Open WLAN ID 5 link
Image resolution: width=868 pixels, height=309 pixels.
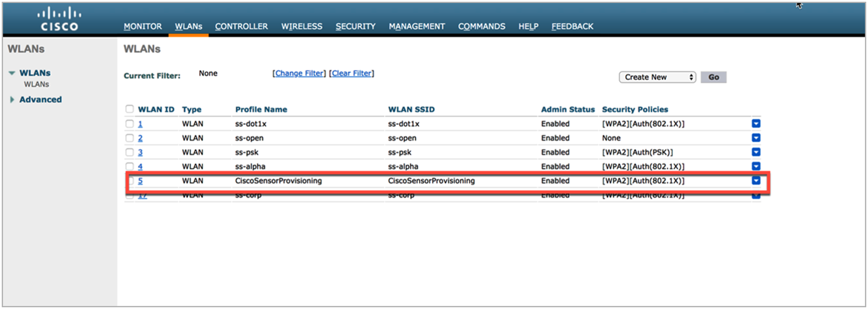140,181
